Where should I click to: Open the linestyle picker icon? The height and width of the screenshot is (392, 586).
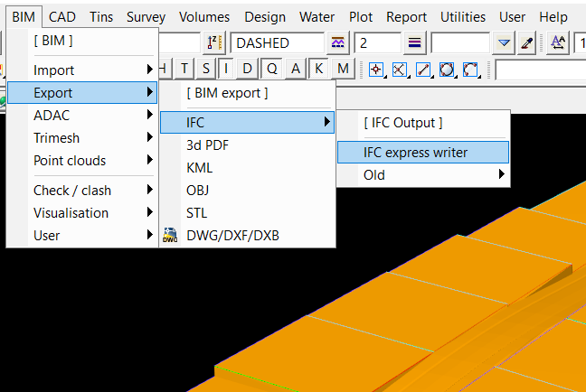(338, 43)
